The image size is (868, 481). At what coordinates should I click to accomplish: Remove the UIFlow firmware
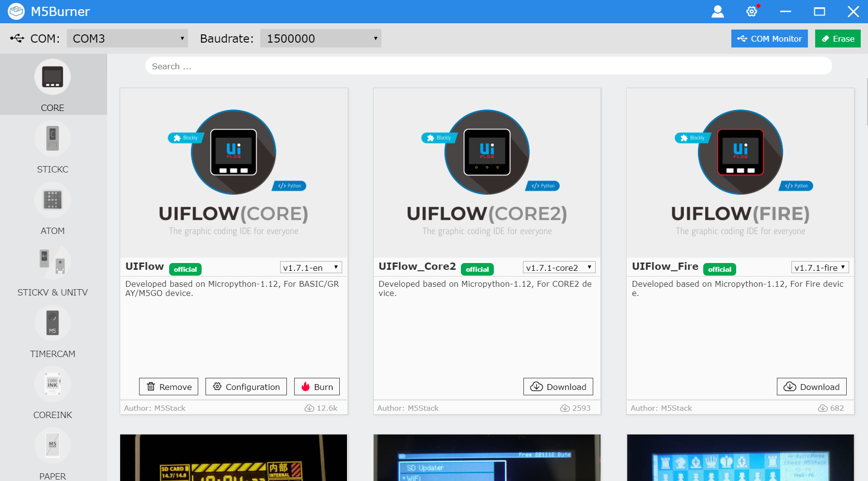tap(169, 387)
